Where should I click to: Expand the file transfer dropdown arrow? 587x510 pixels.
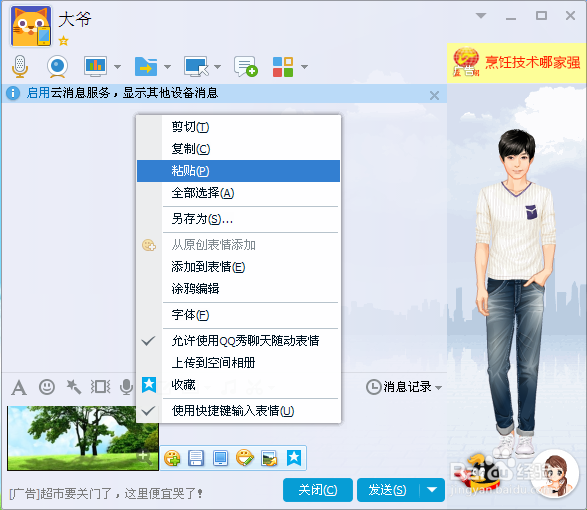[x=167, y=67]
